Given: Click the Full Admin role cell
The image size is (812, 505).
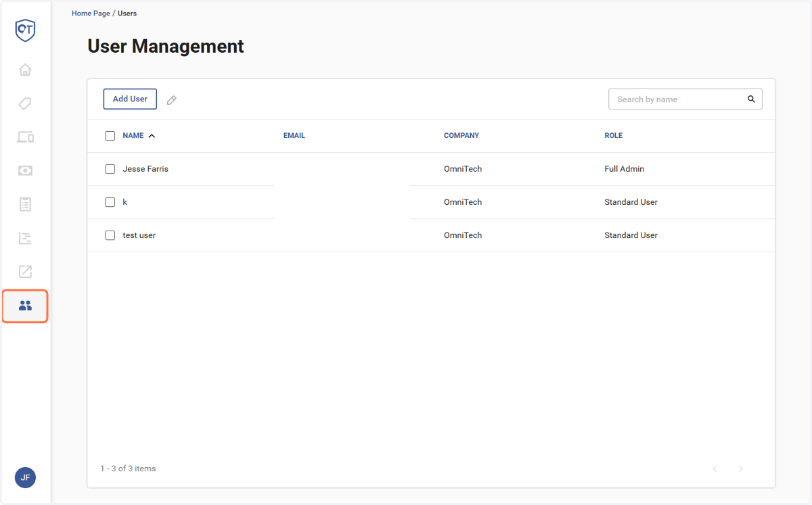Looking at the screenshot, I should pyautogui.click(x=625, y=169).
